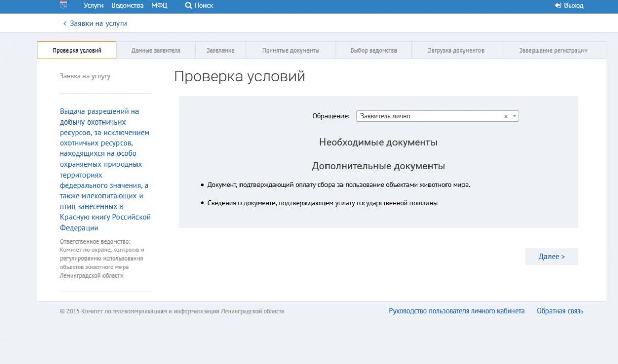Open the Ведомства menu item

point(127,5)
